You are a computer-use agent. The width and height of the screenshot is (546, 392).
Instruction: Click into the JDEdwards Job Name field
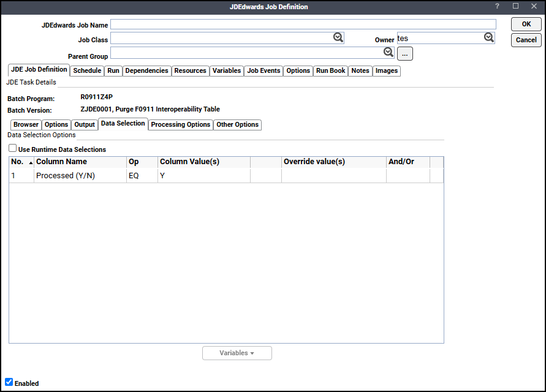[303, 24]
